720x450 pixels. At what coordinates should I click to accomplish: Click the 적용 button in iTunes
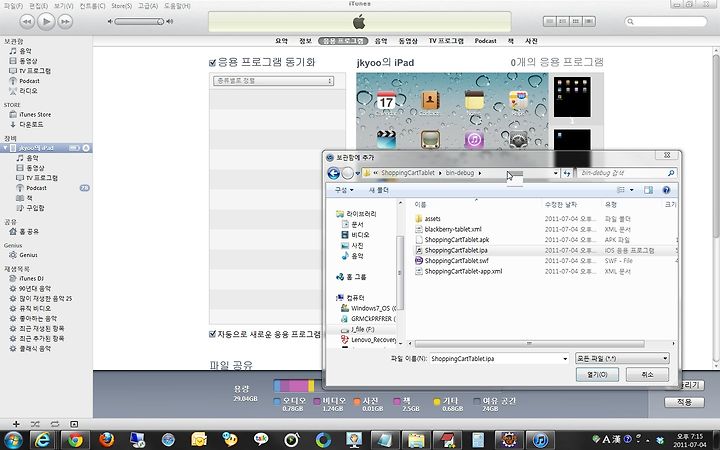[684, 402]
